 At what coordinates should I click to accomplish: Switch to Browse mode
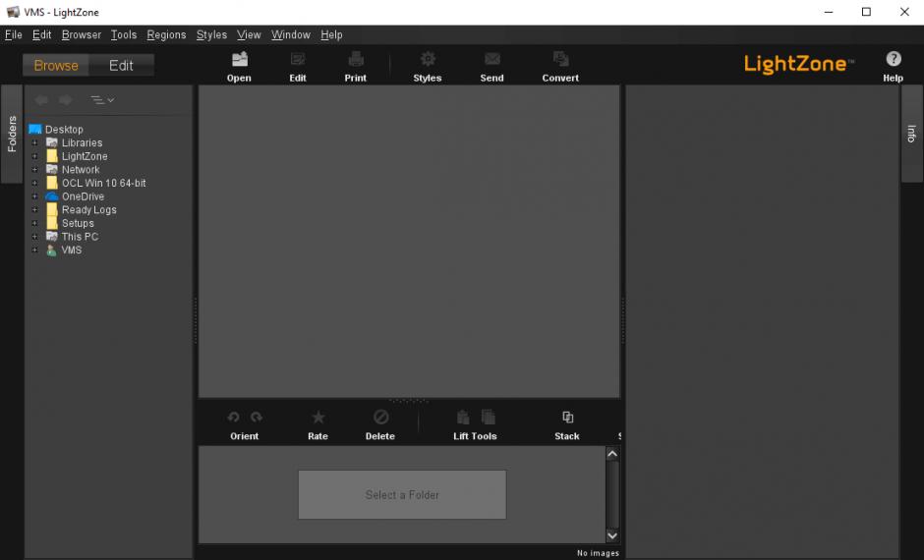[56, 66]
